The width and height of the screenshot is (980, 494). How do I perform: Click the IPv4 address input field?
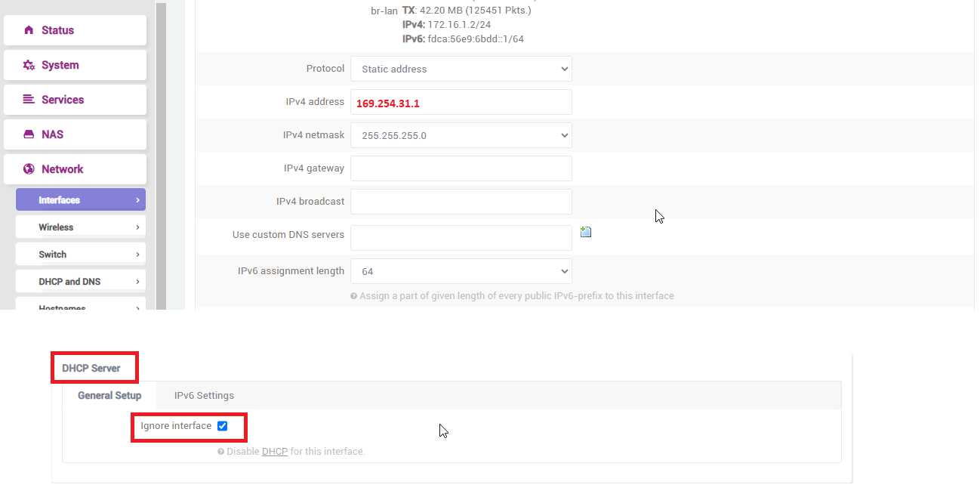[x=461, y=102]
